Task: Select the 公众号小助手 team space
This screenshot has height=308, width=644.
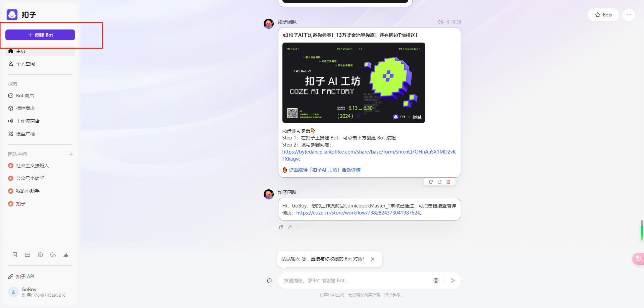Action: pos(40,178)
